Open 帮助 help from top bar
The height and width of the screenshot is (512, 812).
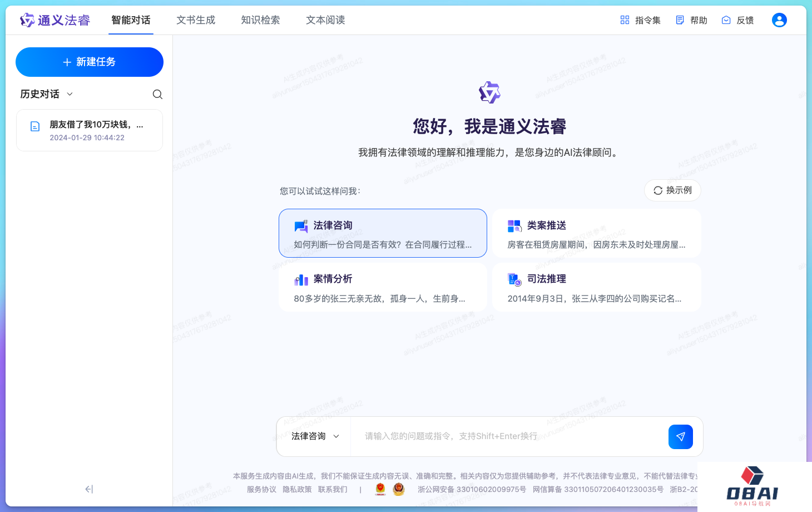(x=691, y=20)
